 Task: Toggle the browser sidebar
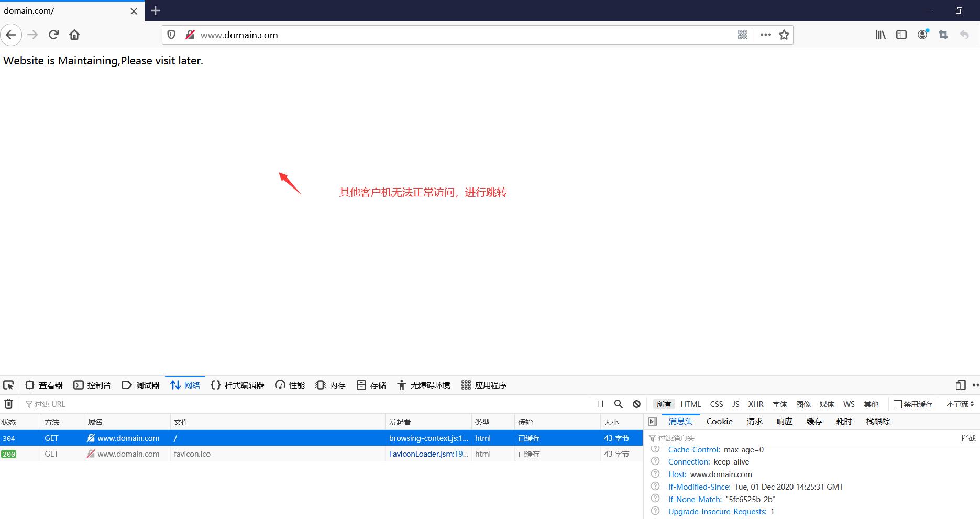[901, 35]
